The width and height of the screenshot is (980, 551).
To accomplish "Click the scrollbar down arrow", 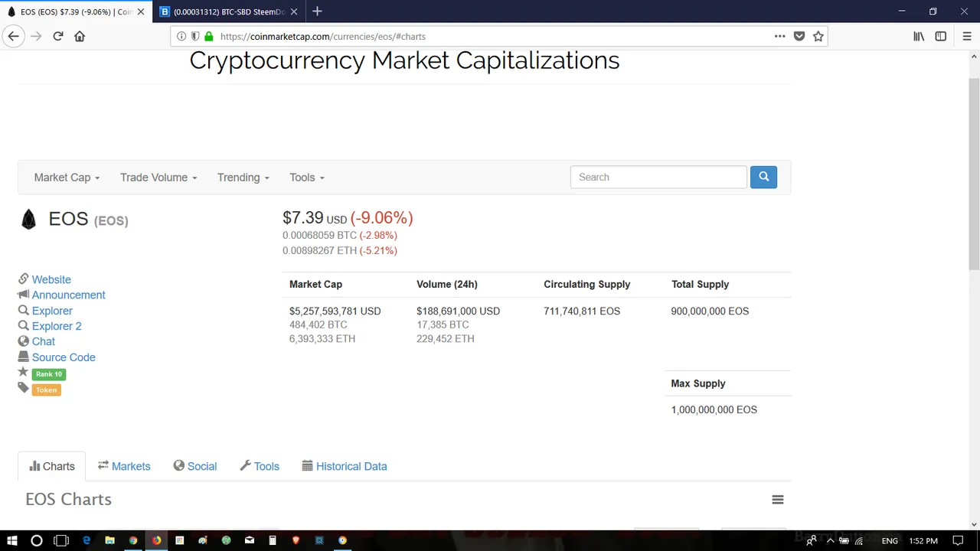I will [x=974, y=524].
